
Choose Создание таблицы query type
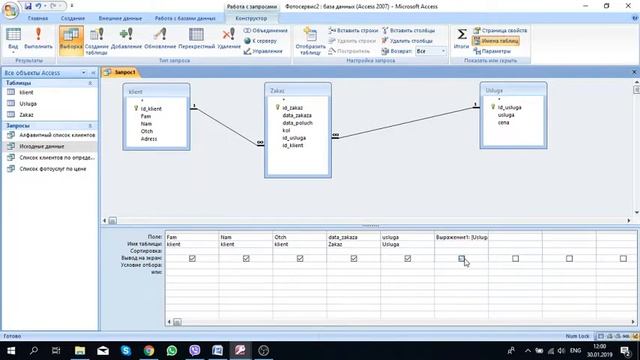click(97, 40)
